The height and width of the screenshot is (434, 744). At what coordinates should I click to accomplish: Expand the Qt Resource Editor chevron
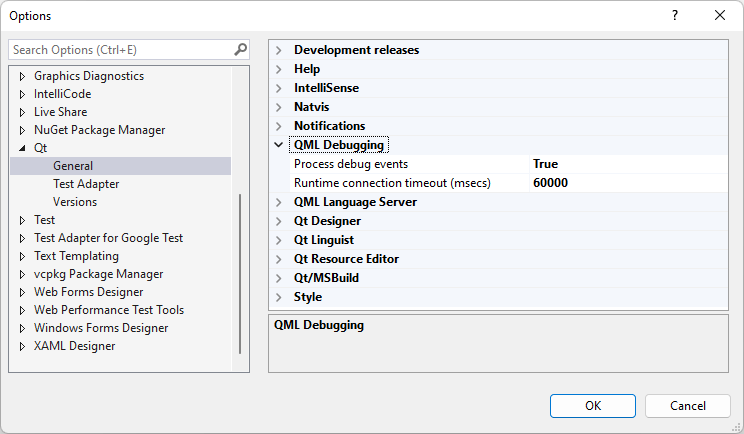click(279, 259)
